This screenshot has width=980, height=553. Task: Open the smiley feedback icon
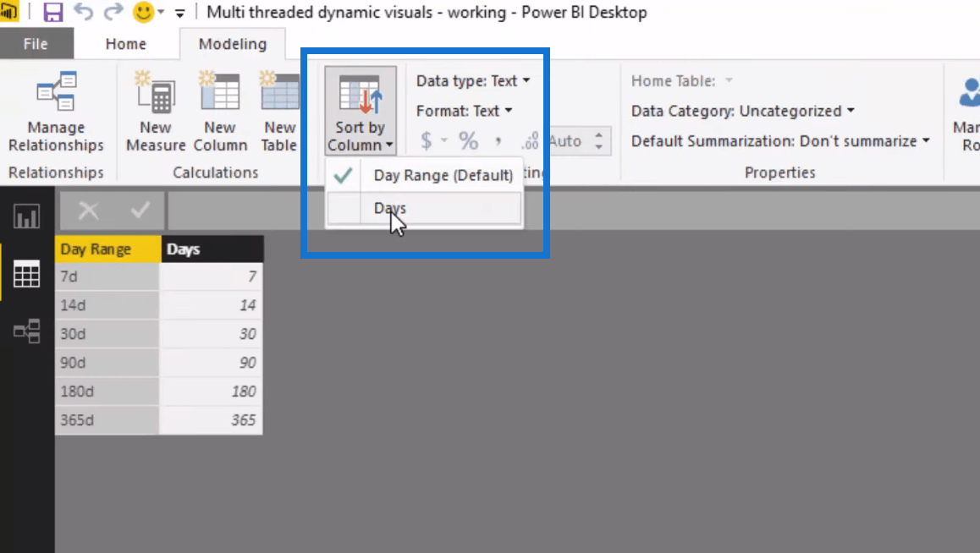(143, 12)
